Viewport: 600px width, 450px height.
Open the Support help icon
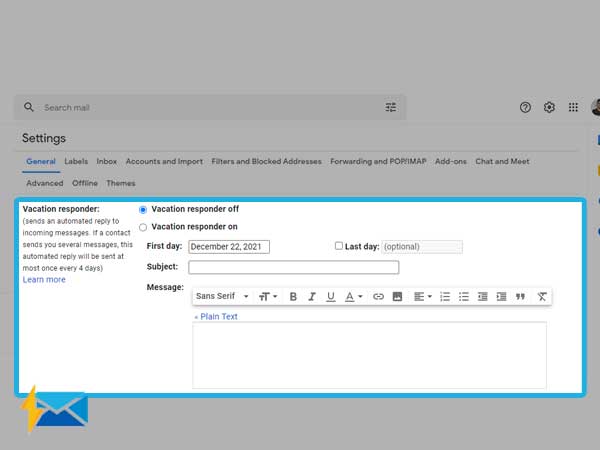click(525, 108)
